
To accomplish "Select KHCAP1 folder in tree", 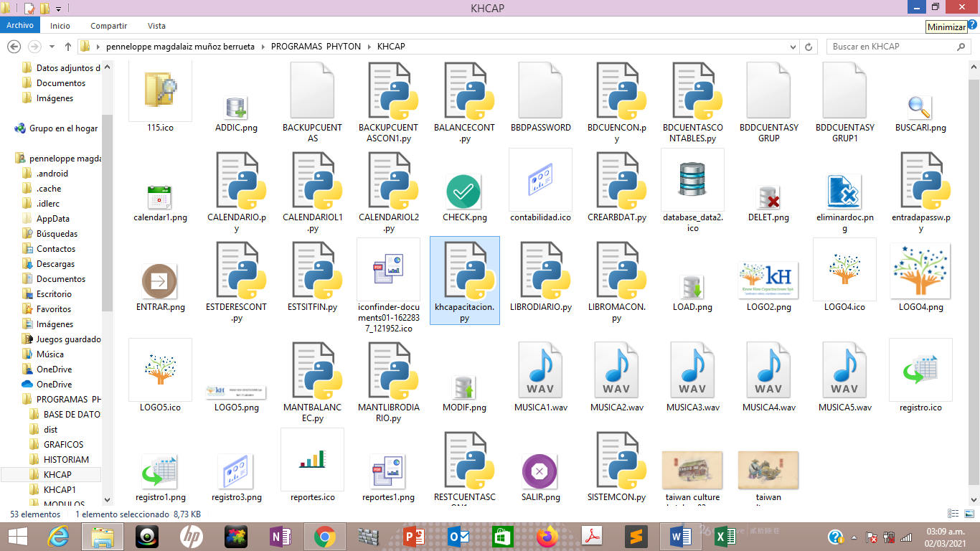I will point(60,490).
